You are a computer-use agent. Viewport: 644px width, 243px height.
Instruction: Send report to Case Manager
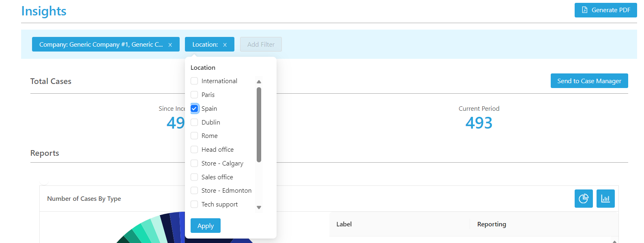(x=589, y=81)
